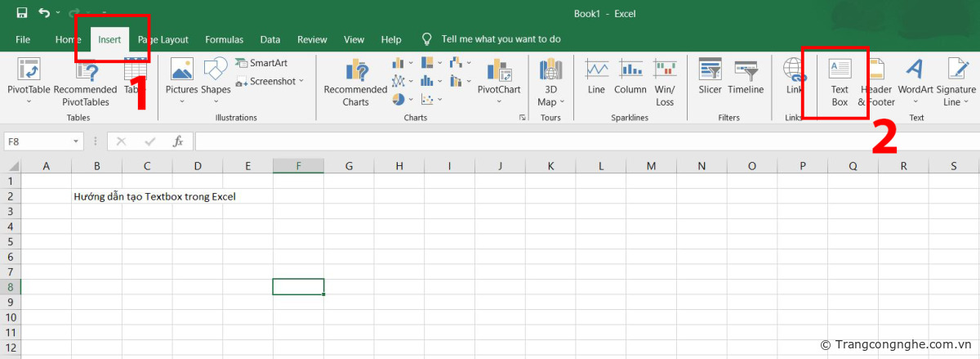Expand the Name Box dropdown arrow
The height and width of the screenshot is (359, 980).
(76, 141)
